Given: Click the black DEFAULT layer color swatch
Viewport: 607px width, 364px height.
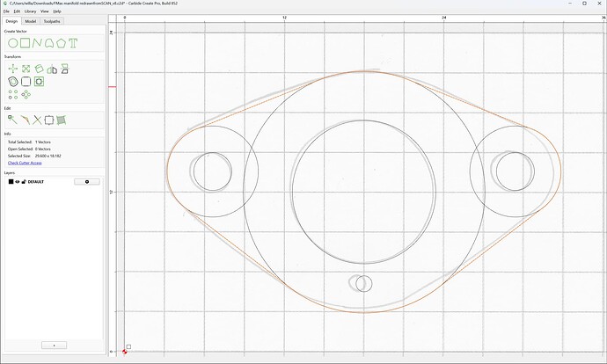Looking at the screenshot, I should (11, 182).
